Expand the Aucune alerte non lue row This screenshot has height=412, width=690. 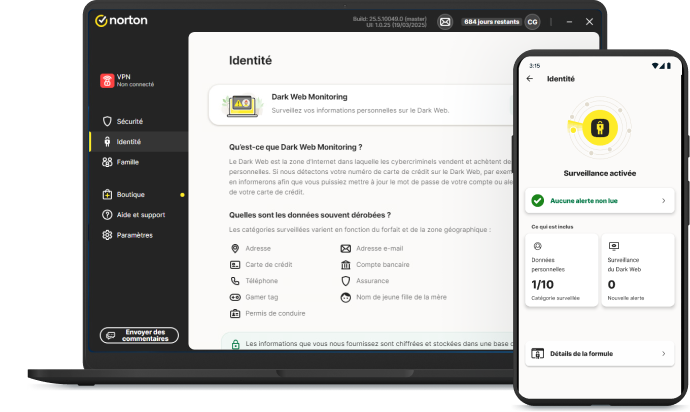[599, 201]
